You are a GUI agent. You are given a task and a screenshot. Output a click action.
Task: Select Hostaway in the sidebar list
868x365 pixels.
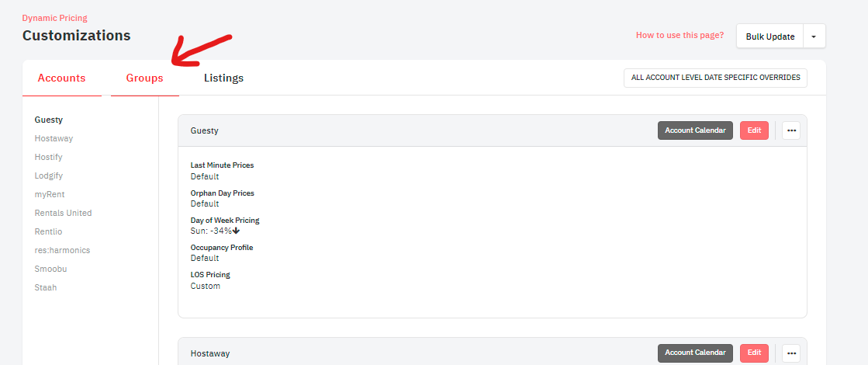coord(54,138)
